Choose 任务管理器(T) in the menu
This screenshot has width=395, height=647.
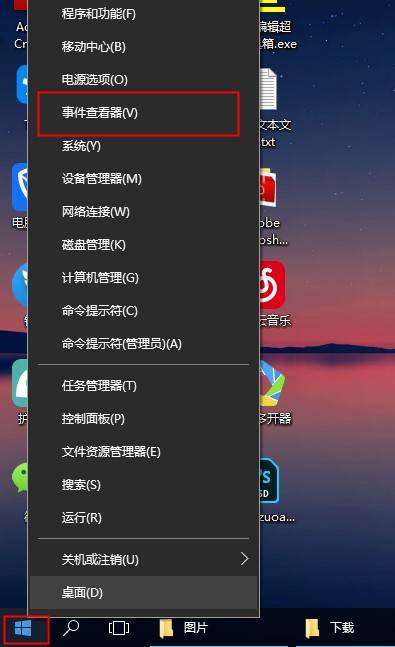click(x=143, y=386)
